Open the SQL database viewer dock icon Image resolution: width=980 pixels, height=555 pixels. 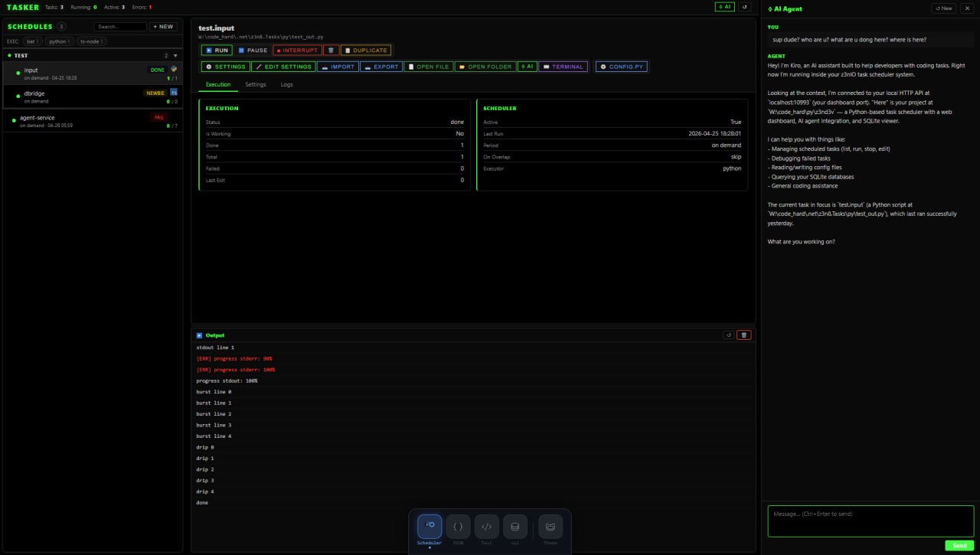coord(515,527)
